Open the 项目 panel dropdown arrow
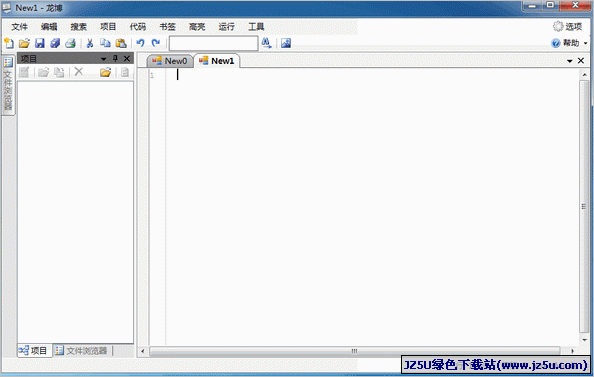The image size is (594, 377). click(x=103, y=59)
